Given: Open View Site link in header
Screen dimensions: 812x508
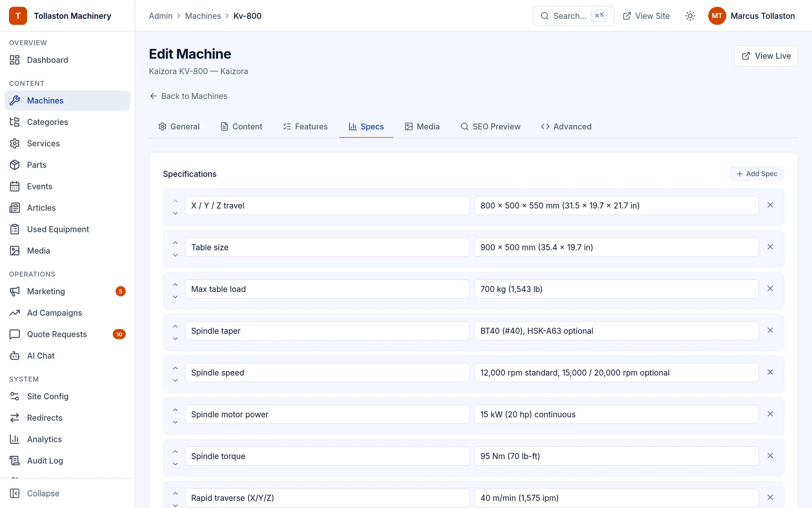Looking at the screenshot, I should click(x=646, y=16).
